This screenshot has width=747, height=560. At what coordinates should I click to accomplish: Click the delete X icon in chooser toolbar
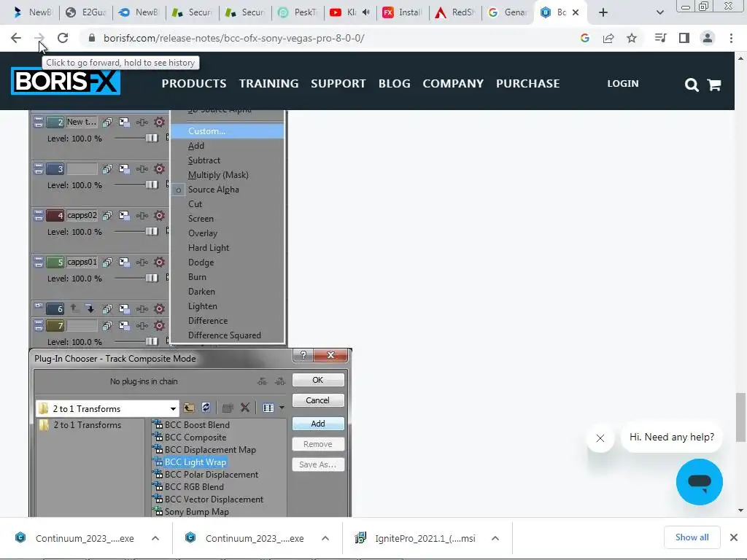[245, 408]
